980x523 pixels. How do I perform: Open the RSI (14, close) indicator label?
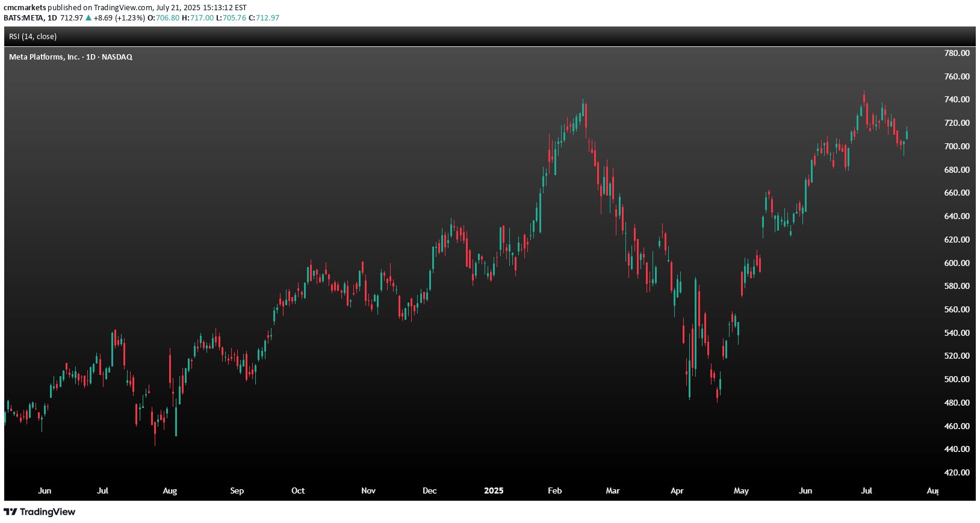tap(33, 37)
